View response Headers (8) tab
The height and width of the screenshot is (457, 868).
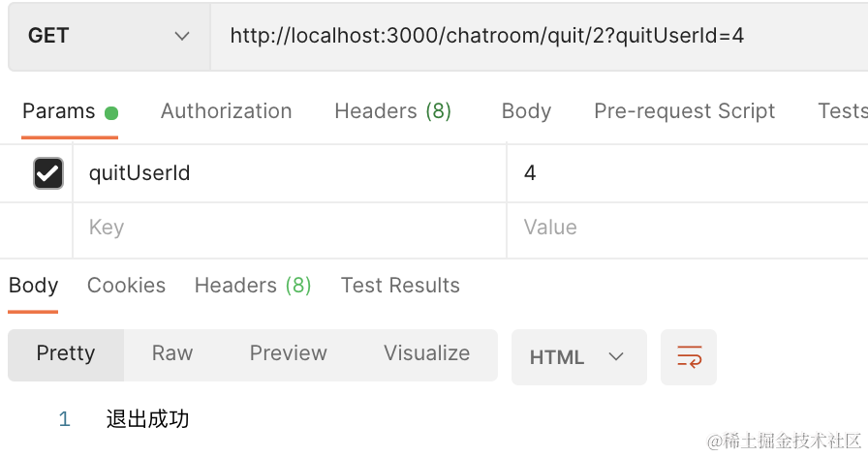[253, 286]
